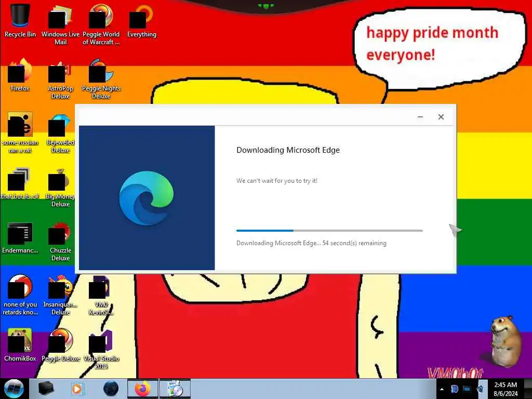Select the Peggle World of Warcraft icon
The image size is (532, 399).
pos(101,24)
